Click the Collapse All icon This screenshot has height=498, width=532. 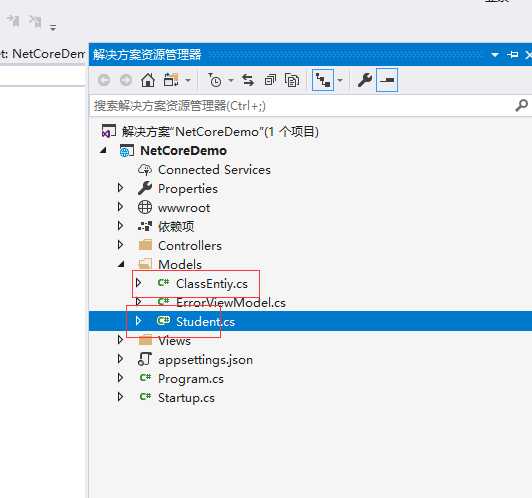270,80
